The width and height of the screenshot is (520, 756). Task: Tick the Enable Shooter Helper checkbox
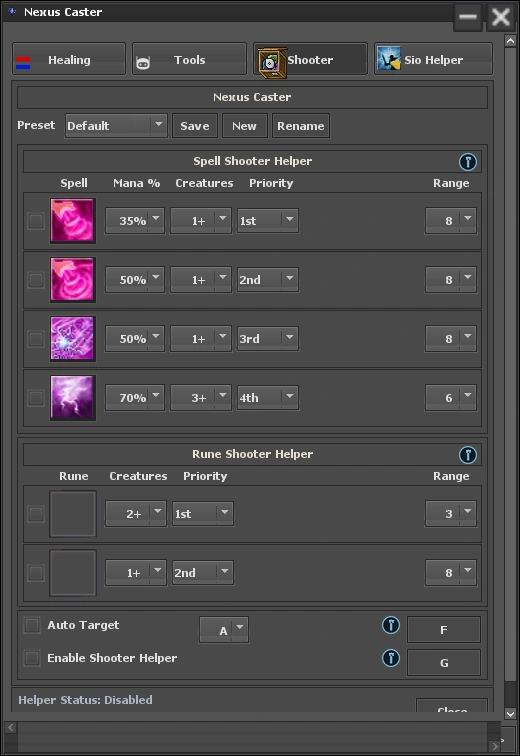tap(32, 658)
